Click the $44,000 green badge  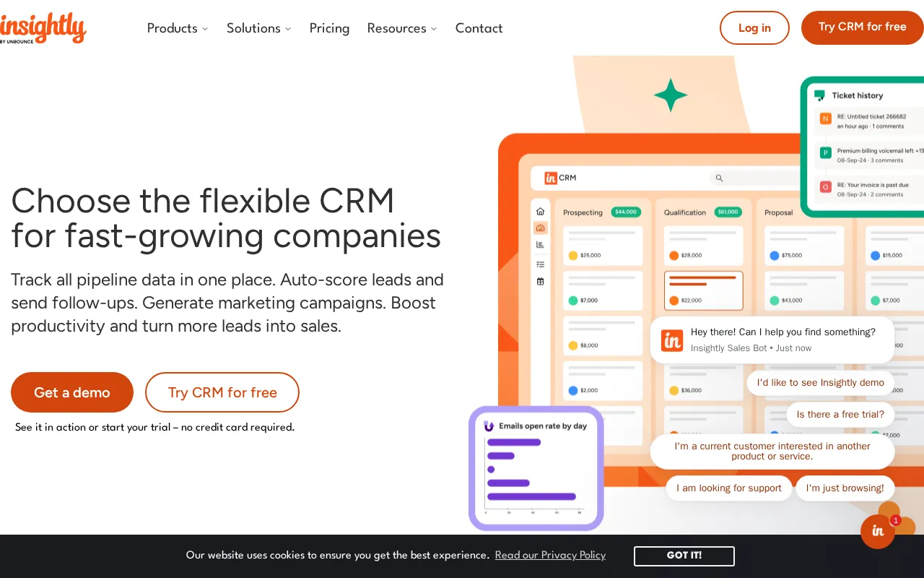(x=626, y=212)
